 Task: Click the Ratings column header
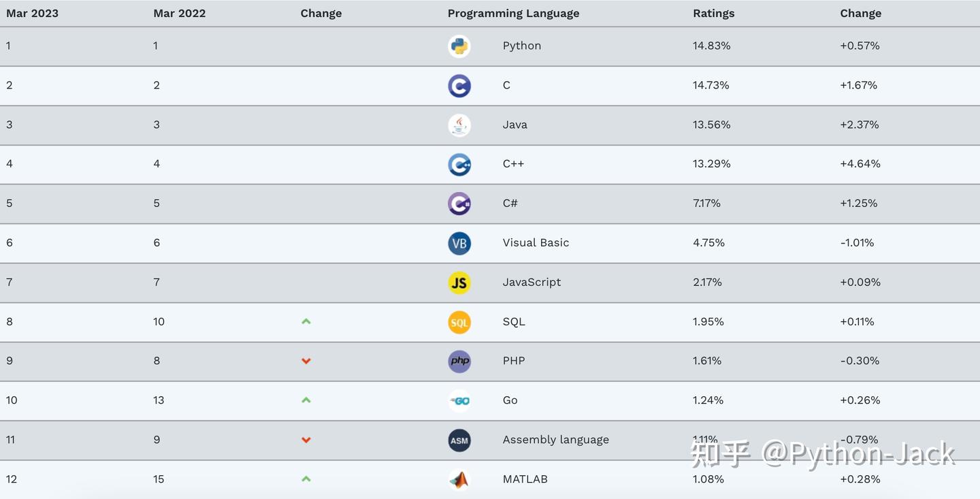(713, 14)
